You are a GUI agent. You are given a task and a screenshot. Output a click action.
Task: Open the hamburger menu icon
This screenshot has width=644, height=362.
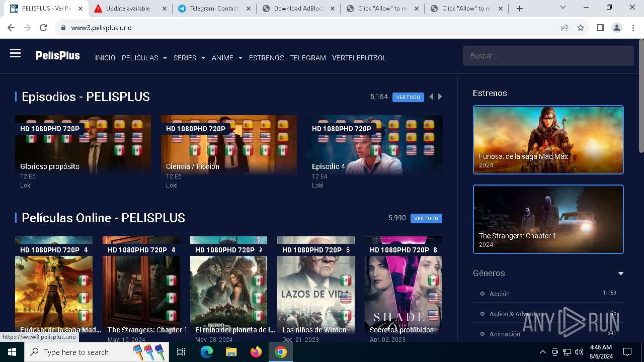point(15,53)
